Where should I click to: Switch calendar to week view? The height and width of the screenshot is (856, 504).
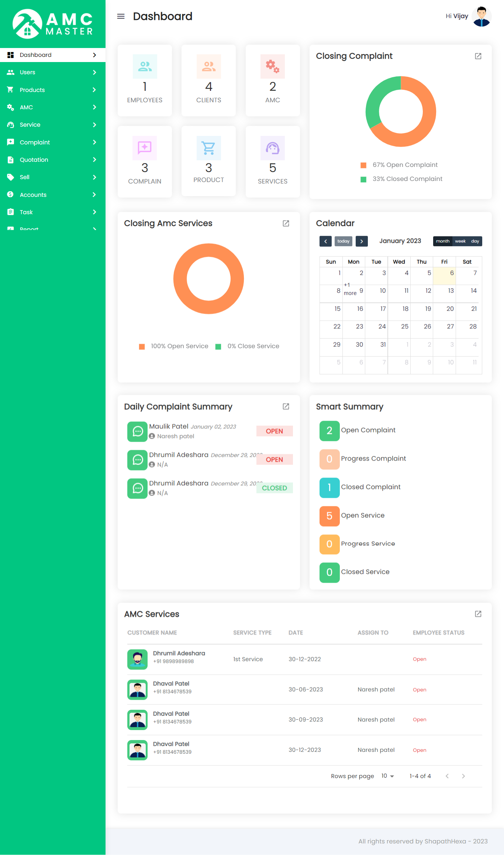point(460,241)
